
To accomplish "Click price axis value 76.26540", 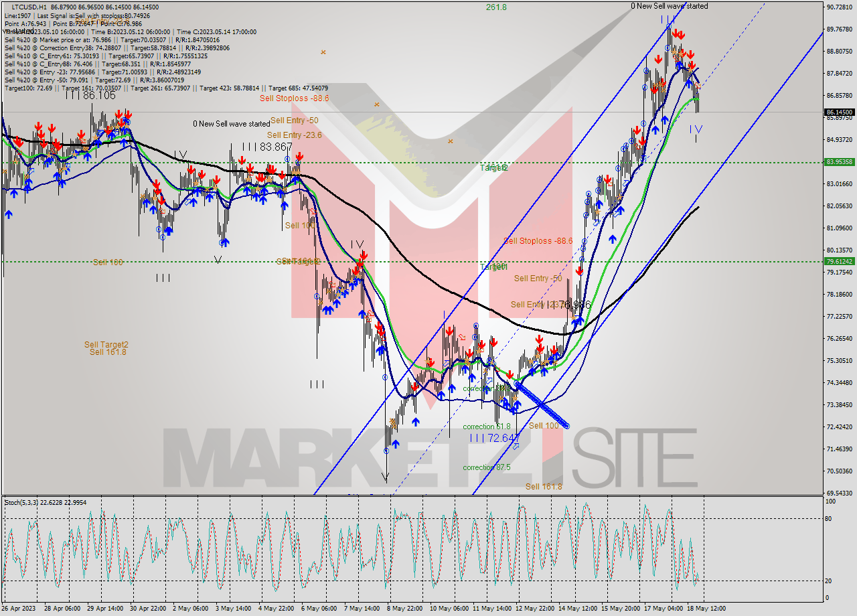I will [840, 338].
